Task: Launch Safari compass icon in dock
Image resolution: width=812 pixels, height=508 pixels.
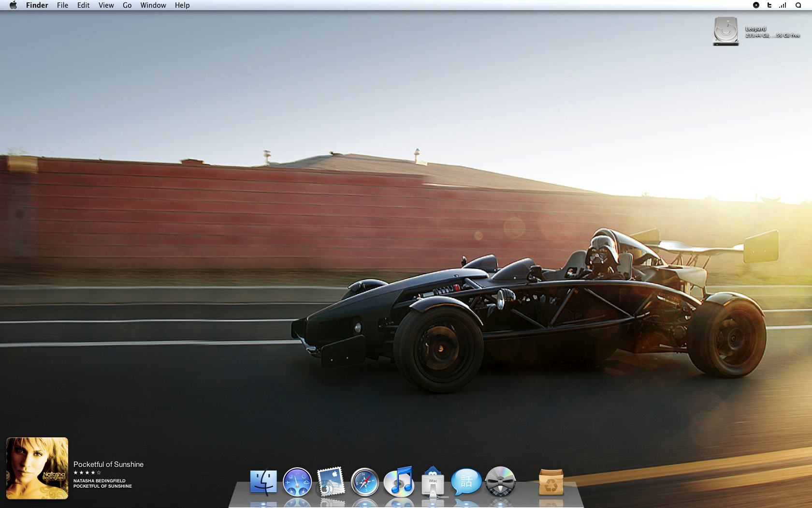Action: click(x=365, y=482)
